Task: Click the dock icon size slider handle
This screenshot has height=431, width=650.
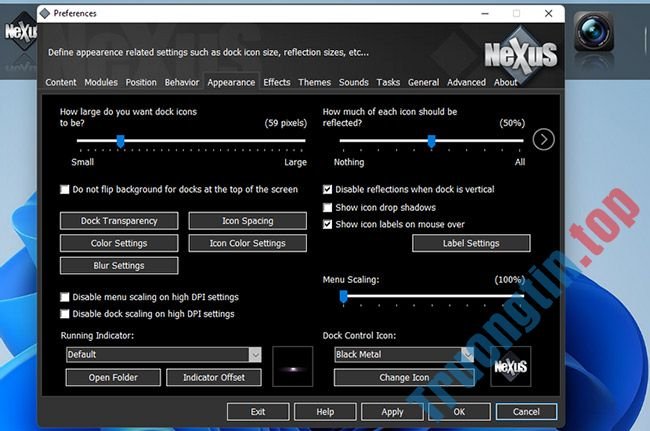Action: tap(121, 141)
